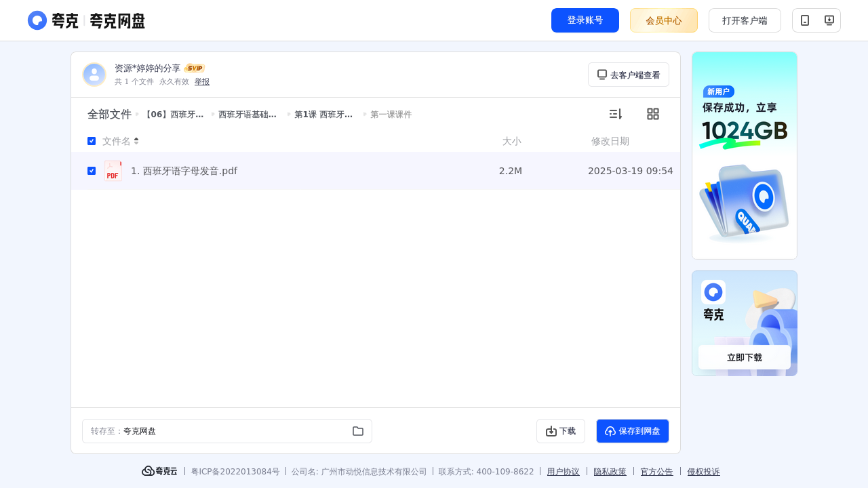Click the 举报 link
The width and height of the screenshot is (868, 488).
pos(202,81)
